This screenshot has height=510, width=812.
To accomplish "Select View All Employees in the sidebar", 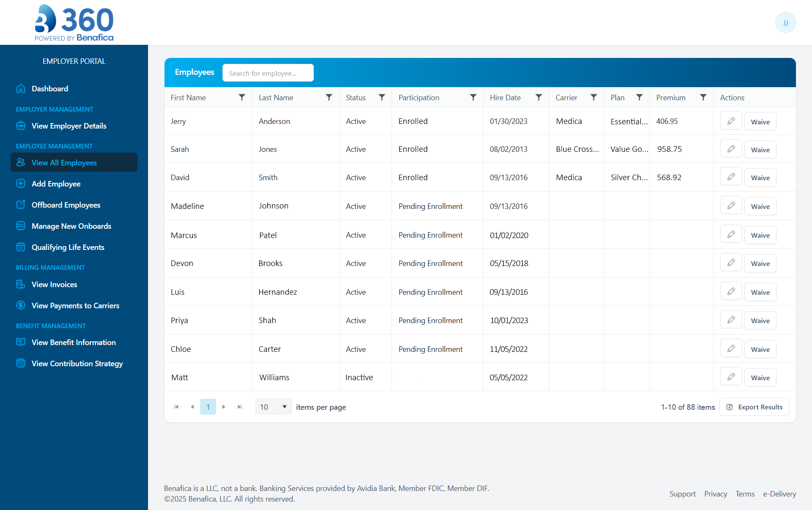I will click(x=64, y=162).
